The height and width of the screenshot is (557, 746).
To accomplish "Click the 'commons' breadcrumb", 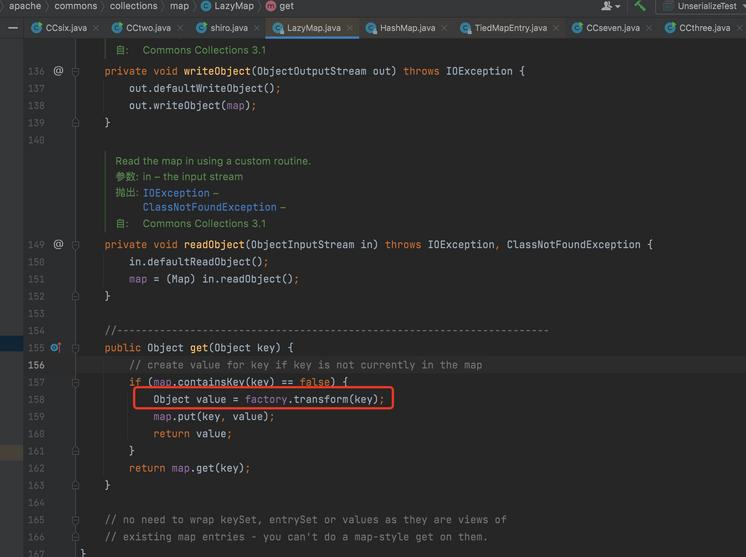I will (76, 6).
